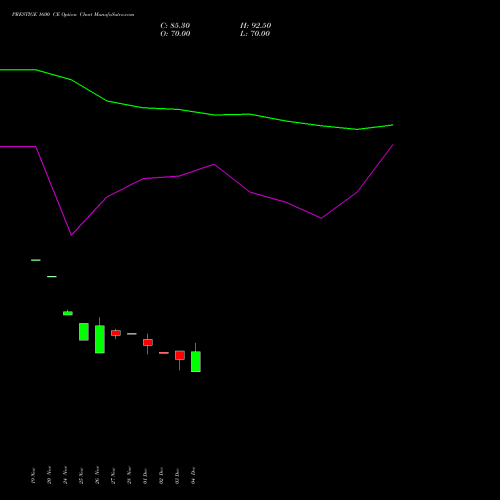Viewport: 500px width, 500px height.
Task: Click the chart title text starting with PRESTIGE
Action: coord(73,15)
